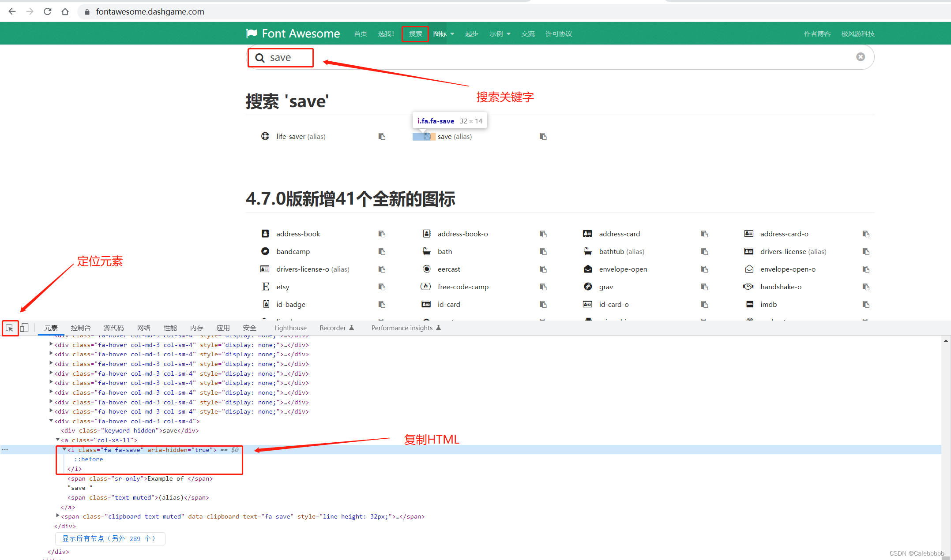
Task: Click the padlock site info icon
Action: (87, 12)
